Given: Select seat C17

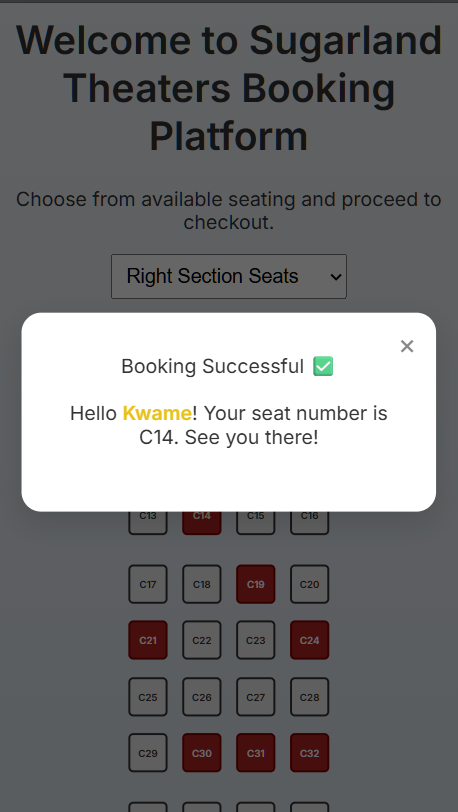Looking at the screenshot, I should (x=148, y=584).
